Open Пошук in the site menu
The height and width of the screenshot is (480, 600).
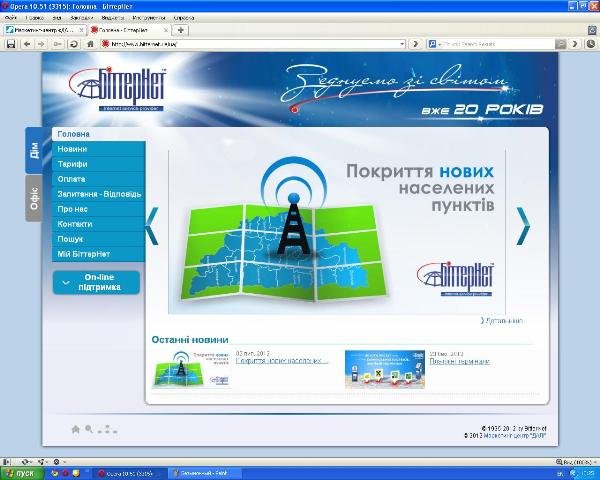[x=98, y=238]
